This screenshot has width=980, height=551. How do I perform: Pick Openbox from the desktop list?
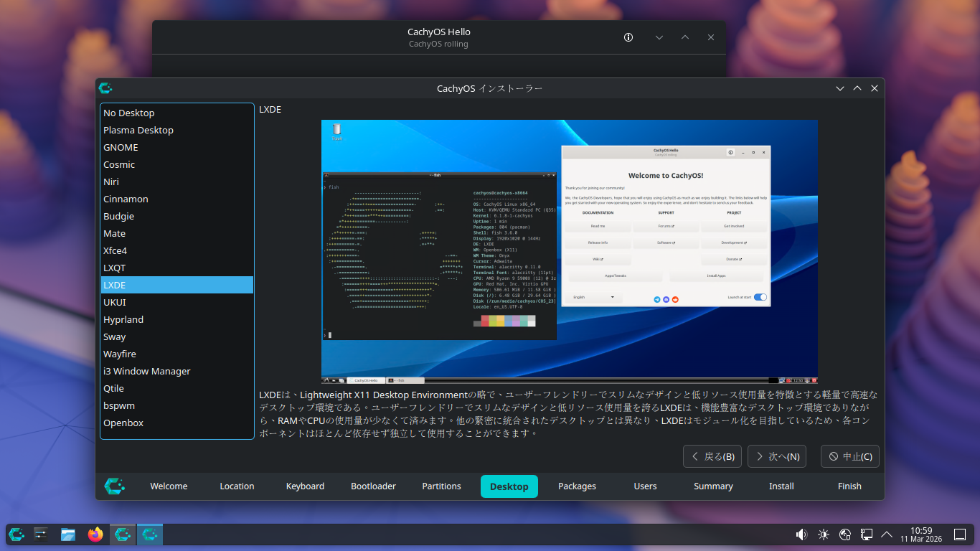(176, 423)
